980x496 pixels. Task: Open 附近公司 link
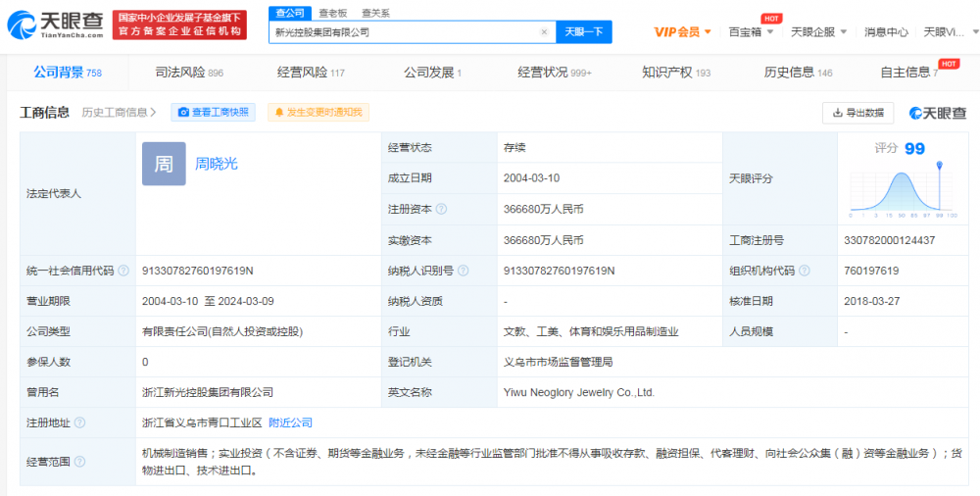(291, 422)
